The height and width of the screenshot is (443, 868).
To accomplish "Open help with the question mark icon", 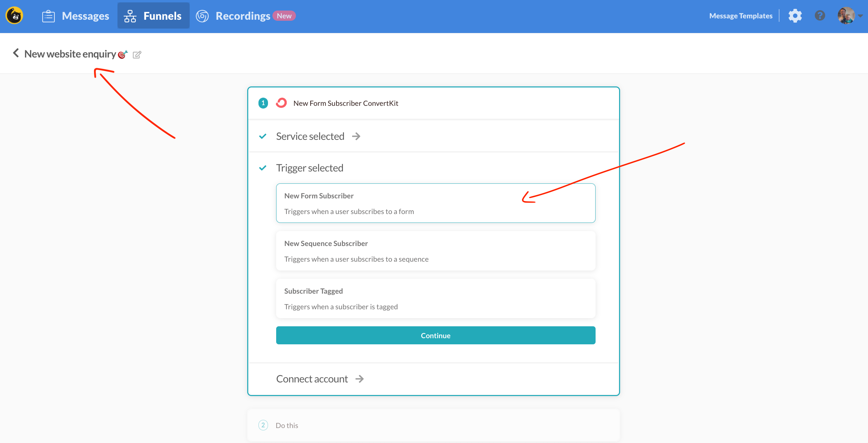I will (x=820, y=16).
